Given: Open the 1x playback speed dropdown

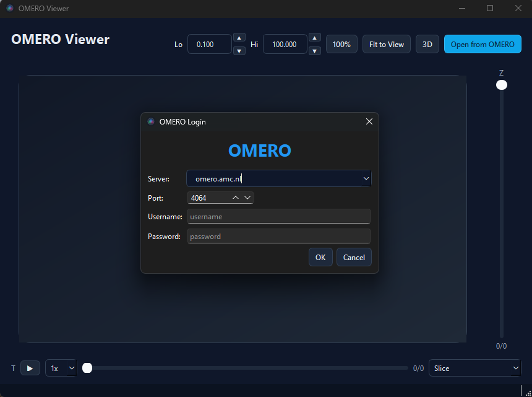Looking at the screenshot, I should 61,367.
